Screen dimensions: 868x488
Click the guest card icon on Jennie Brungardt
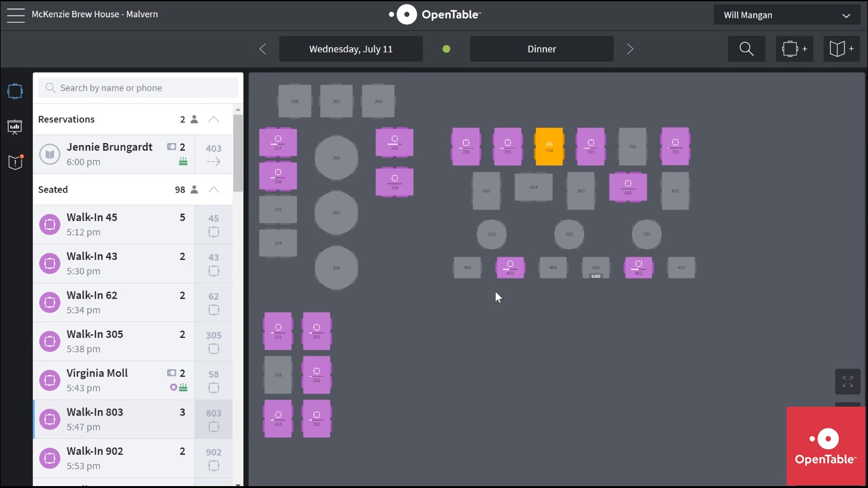pyautogui.click(x=172, y=147)
